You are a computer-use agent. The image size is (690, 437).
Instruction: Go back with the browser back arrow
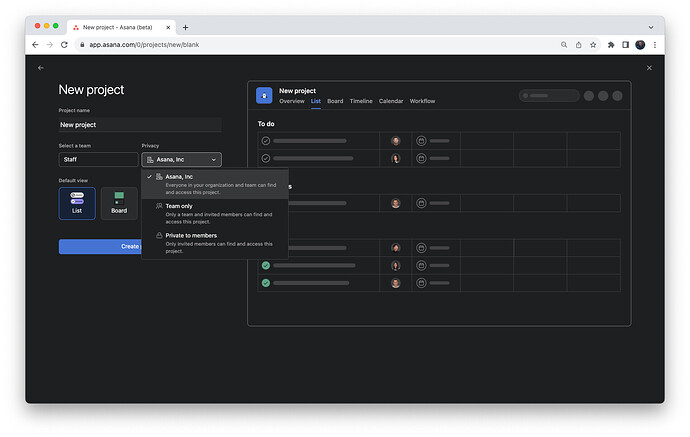click(35, 45)
